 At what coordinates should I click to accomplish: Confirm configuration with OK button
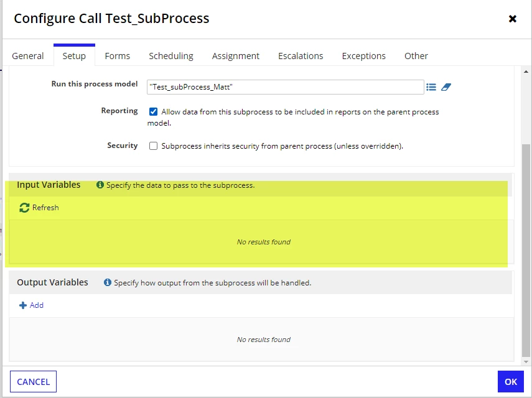coord(511,382)
